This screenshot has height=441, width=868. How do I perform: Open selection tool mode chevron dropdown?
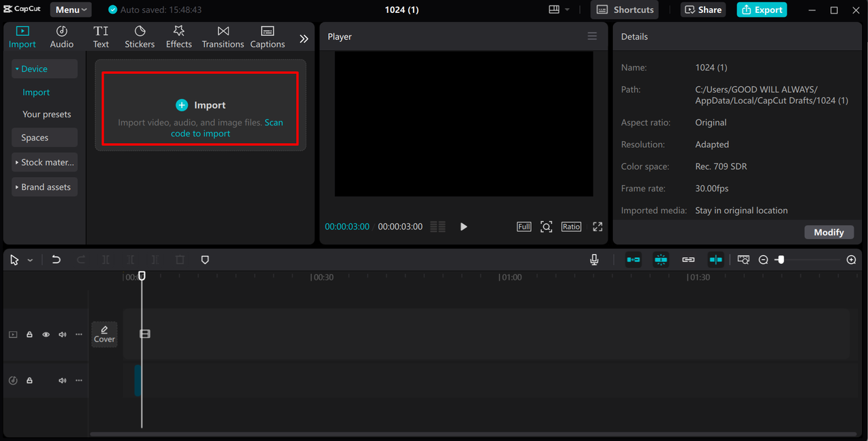[30, 261]
